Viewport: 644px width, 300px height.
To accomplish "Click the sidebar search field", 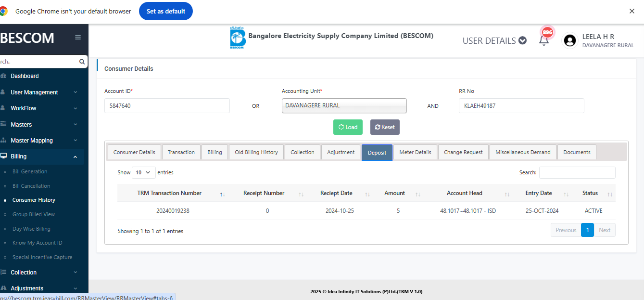I will pyautogui.click(x=38, y=62).
